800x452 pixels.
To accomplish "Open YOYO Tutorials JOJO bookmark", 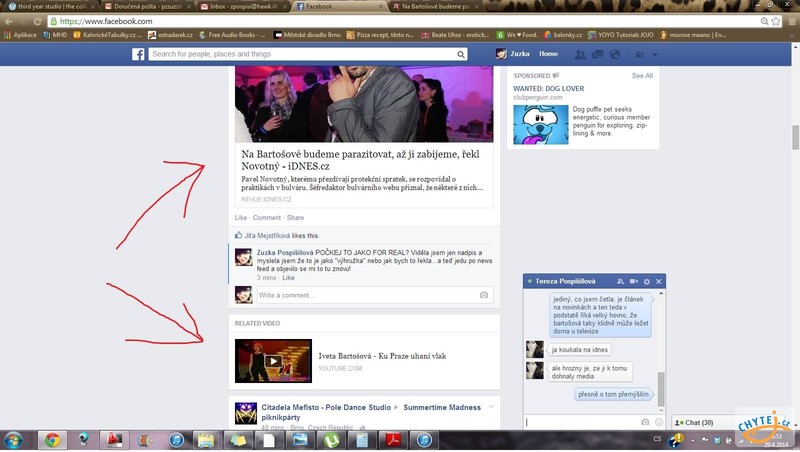I will tap(620, 35).
